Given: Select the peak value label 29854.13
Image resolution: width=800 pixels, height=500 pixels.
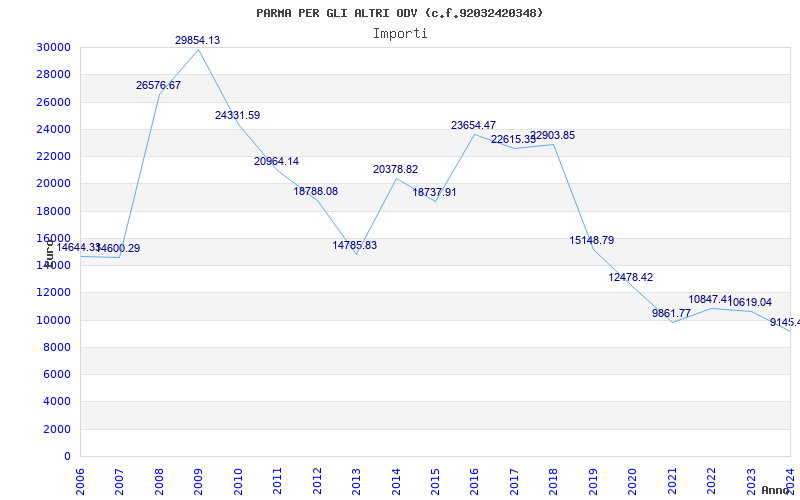Looking at the screenshot, I should pyautogui.click(x=197, y=40).
